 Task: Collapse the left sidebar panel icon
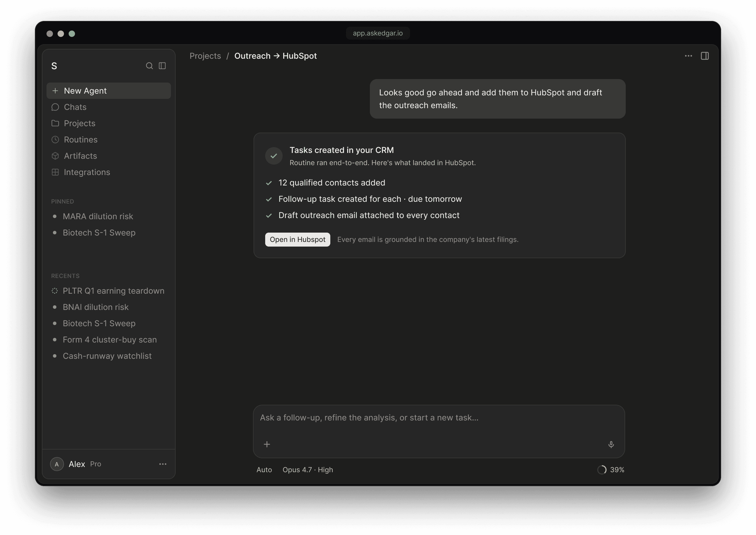click(162, 66)
